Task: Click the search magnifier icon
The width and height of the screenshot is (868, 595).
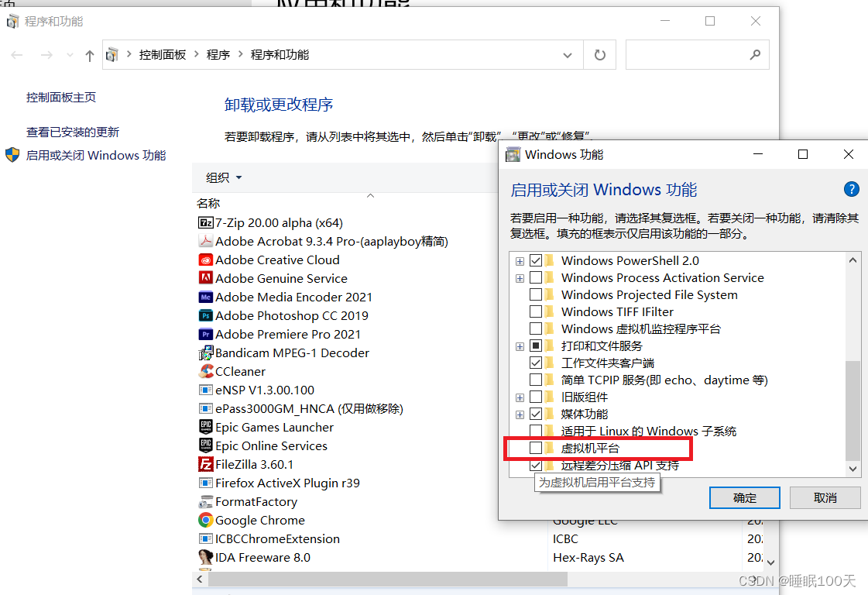Action: pyautogui.click(x=755, y=54)
